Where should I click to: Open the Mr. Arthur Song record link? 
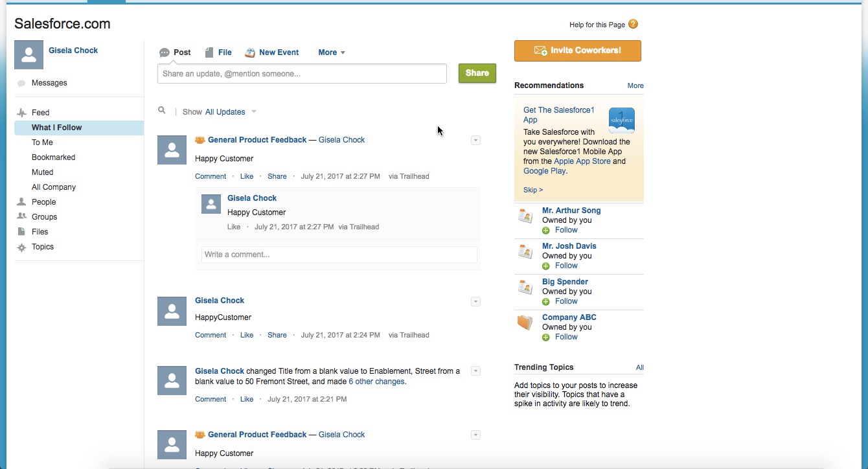(571, 211)
